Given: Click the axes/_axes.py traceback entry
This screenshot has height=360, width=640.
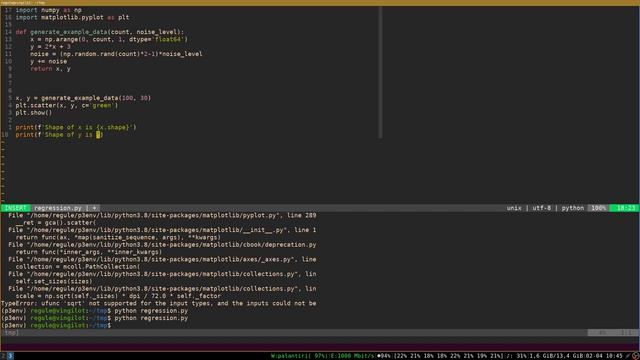Looking at the screenshot, I should click(162, 260).
